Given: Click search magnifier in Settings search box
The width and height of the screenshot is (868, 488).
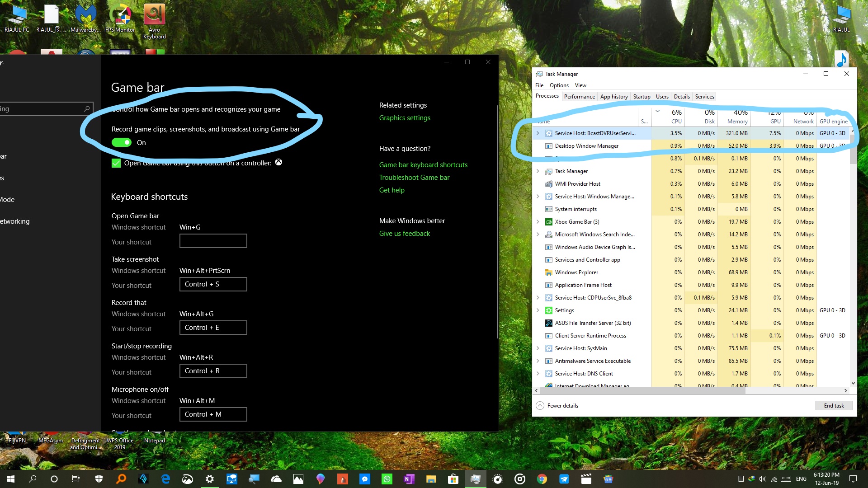Looking at the screenshot, I should coord(87,109).
